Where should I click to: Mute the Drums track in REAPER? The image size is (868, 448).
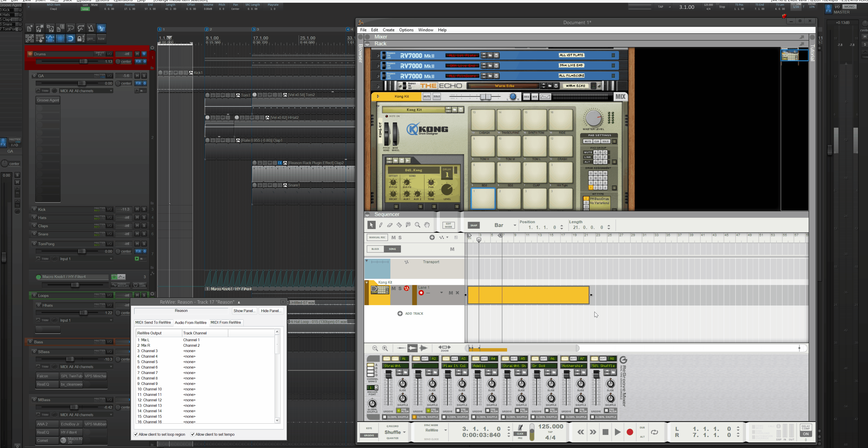point(137,54)
